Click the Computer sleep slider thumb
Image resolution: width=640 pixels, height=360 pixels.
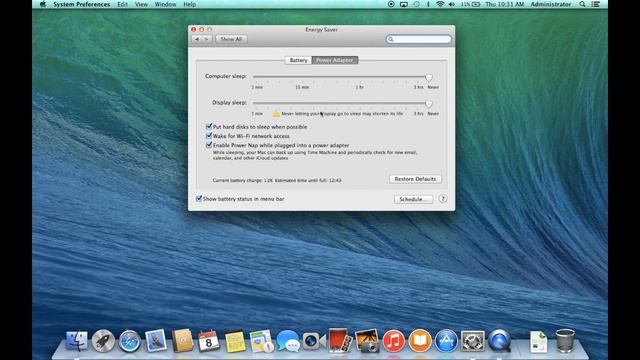pos(429,78)
